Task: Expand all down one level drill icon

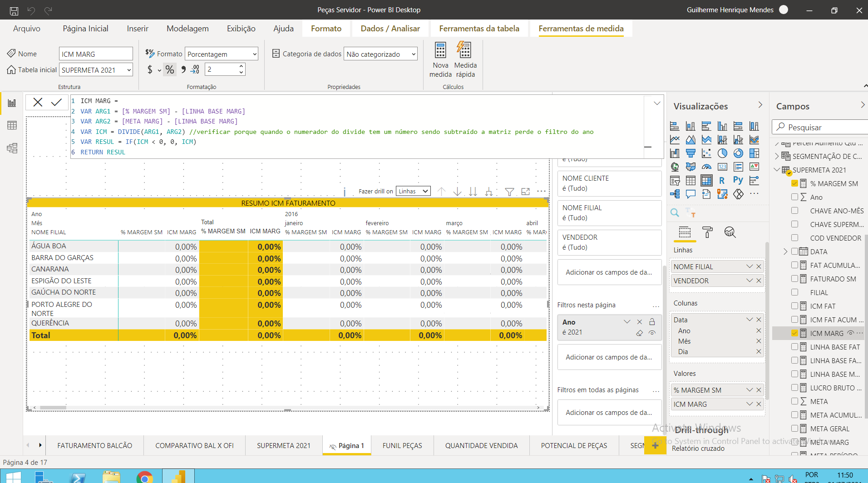Action: click(x=489, y=192)
